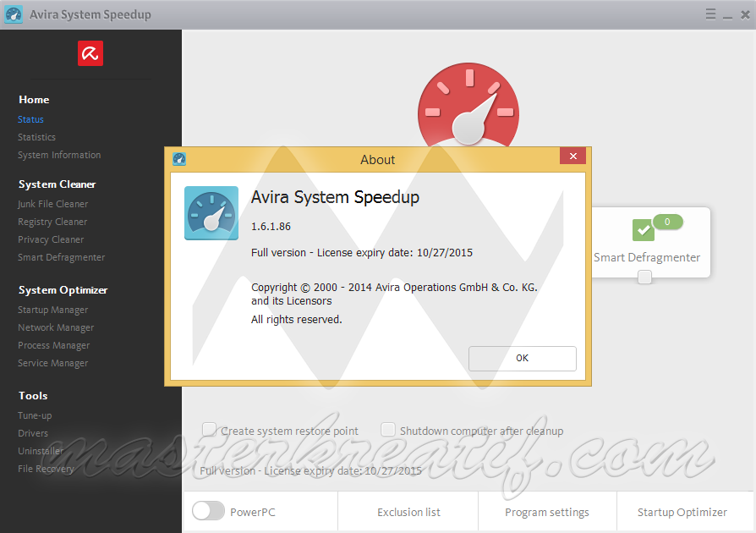Open Uninstaller tool
Viewport: 756px width, 533px height.
click(41, 451)
